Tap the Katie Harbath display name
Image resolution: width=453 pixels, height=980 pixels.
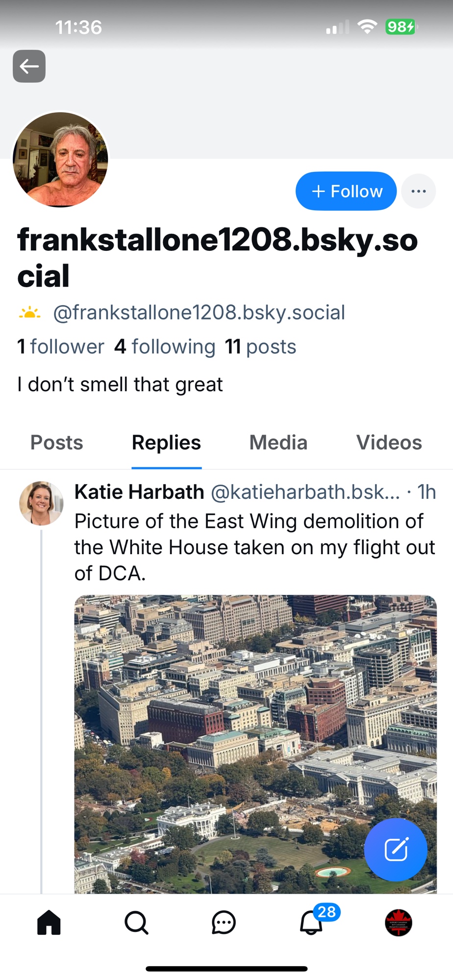click(139, 492)
